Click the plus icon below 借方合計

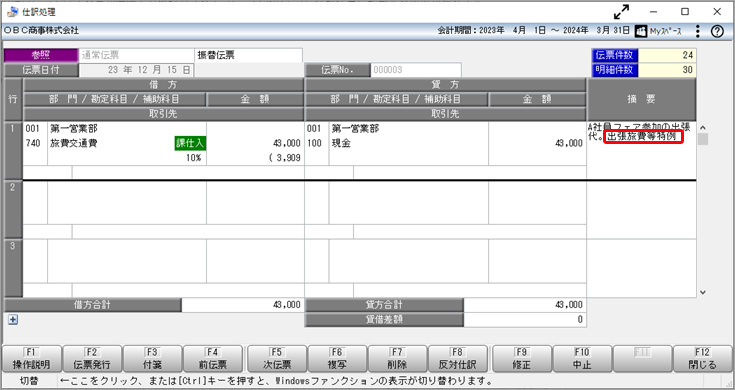tap(13, 320)
